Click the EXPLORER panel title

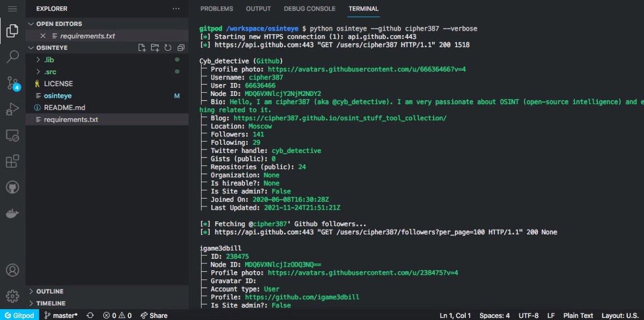pos(52,9)
